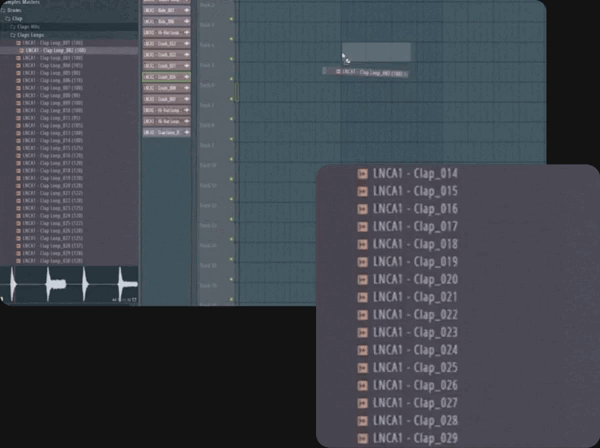Click the sample icon of Clap Loop_001 in browser
Screen dimensions: 600x448
(18, 43)
